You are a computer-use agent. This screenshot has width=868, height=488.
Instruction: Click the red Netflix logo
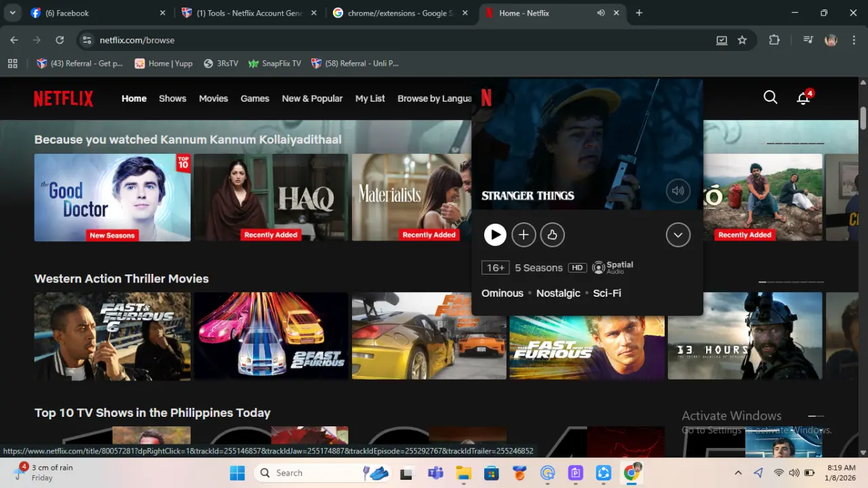pyautogui.click(x=64, y=99)
